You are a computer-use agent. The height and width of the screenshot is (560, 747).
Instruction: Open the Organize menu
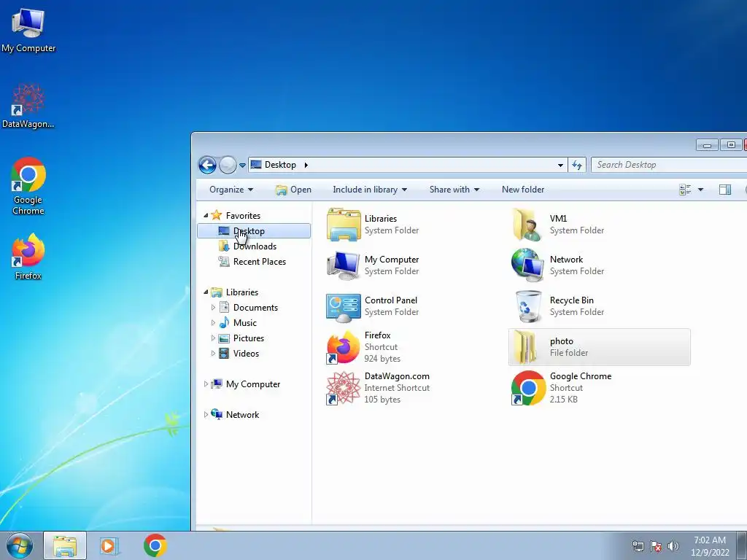pos(231,190)
